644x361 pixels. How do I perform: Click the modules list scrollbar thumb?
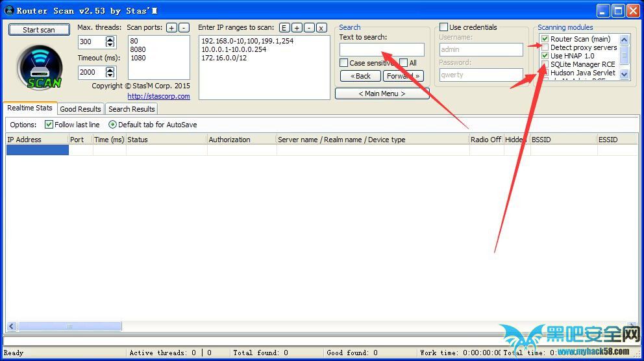[625, 55]
